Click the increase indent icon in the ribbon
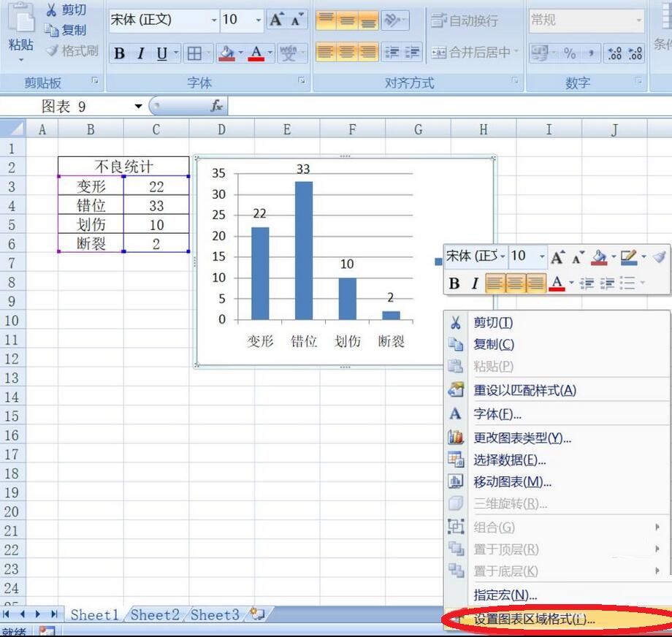This screenshot has width=672, height=637. coord(412,53)
